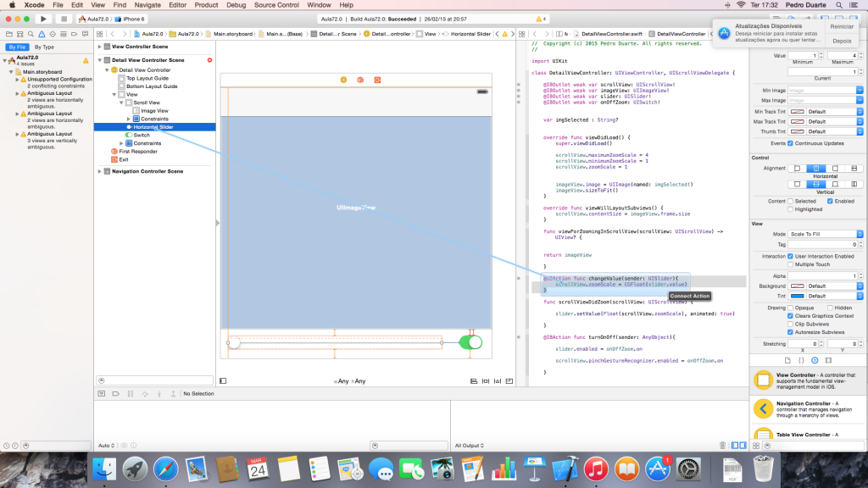Viewport: 868px width, 488px height.
Task: Click the red error badge on Detail scene
Action: [209, 60]
